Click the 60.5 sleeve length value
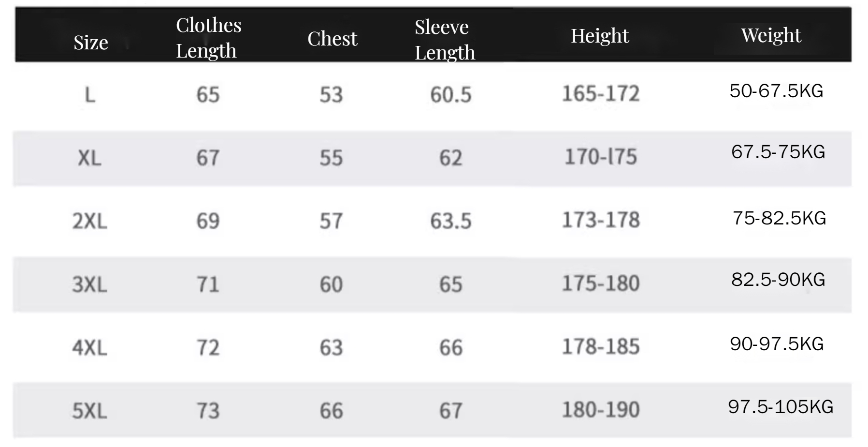This screenshot has width=868, height=447. (451, 95)
